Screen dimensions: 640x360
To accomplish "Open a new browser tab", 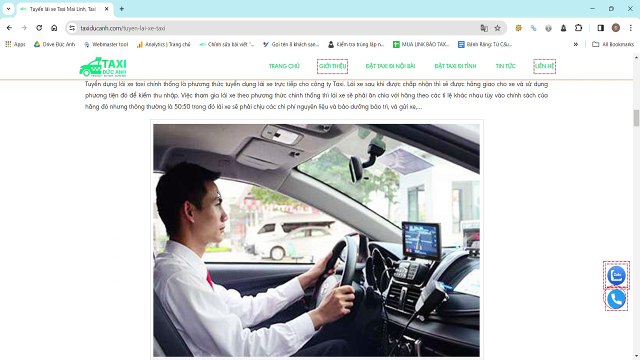I will point(121,9).
